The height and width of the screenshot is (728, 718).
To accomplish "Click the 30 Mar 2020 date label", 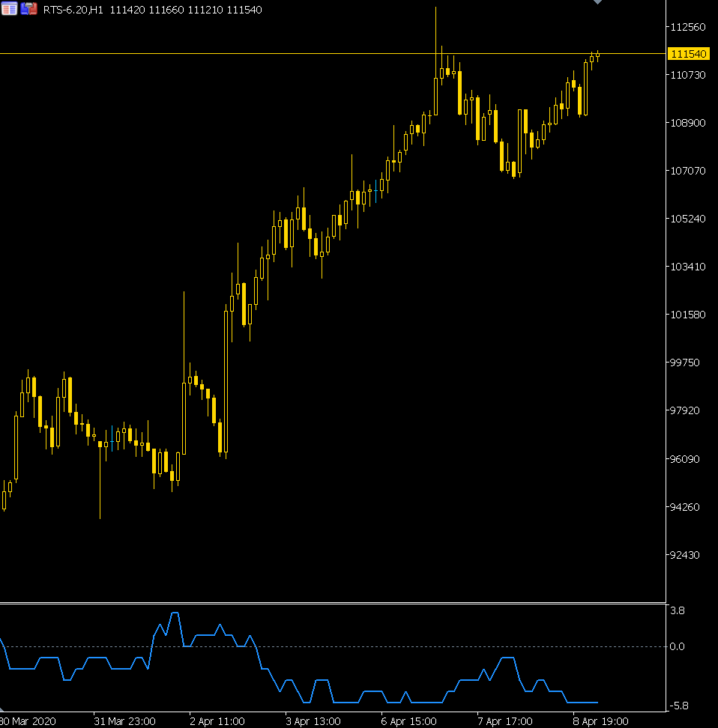I will (28, 721).
